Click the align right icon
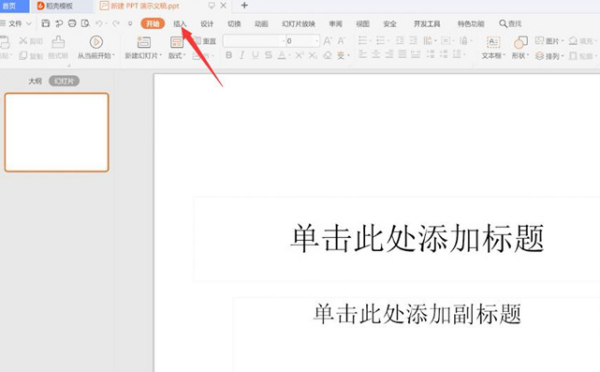Image resolution: width=600 pixels, height=372 pixels. point(389,54)
